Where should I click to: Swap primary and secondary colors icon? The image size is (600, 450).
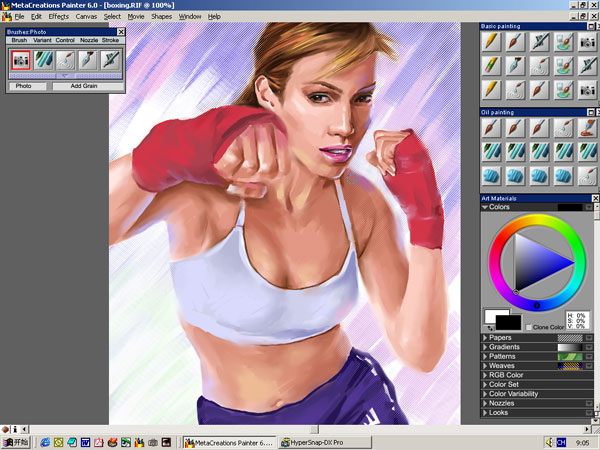491,327
